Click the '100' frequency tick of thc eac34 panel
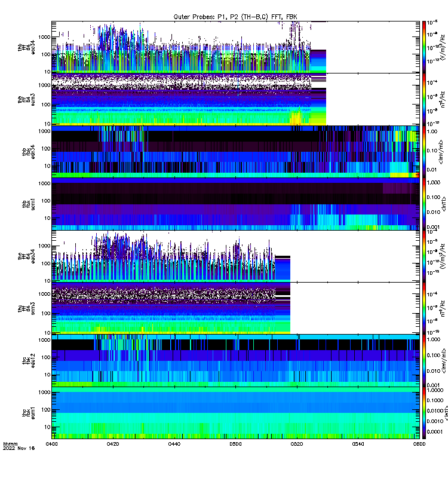 [x=46, y=263]
